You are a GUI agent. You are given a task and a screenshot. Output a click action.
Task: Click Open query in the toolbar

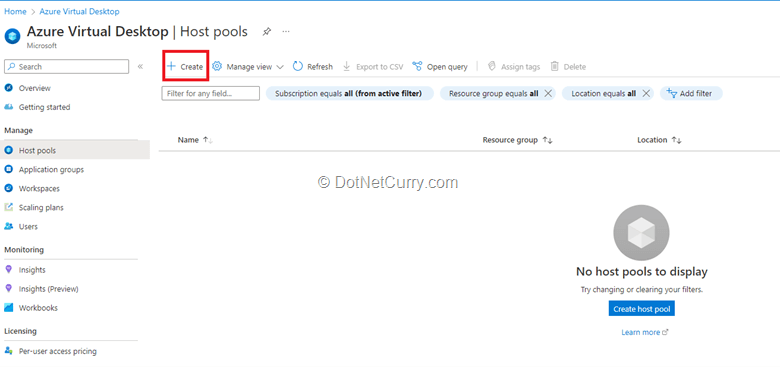[440, 67]
